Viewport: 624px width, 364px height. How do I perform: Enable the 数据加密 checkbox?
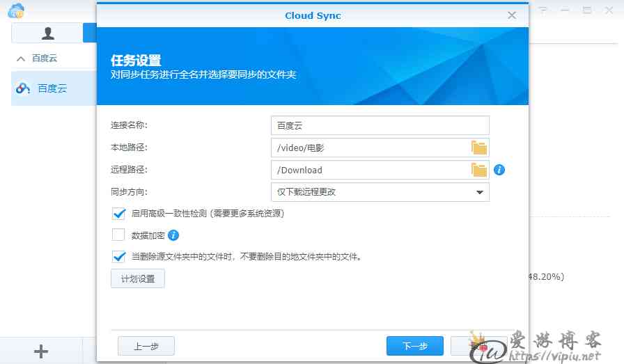tap(118, 235)
